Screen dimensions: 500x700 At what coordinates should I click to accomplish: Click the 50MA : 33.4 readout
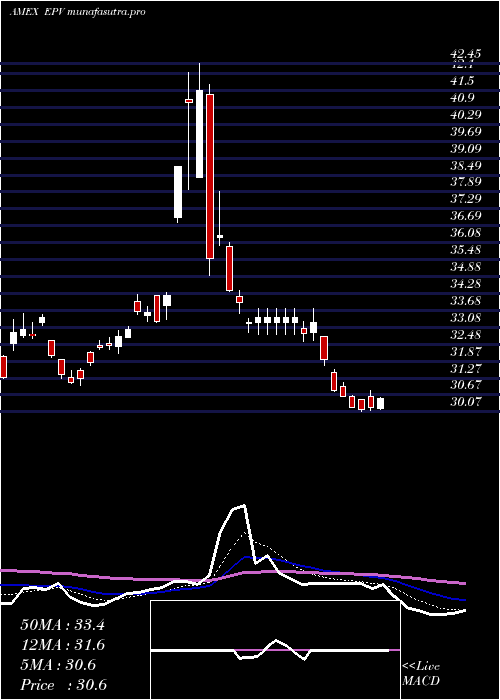tap(62, 625)
